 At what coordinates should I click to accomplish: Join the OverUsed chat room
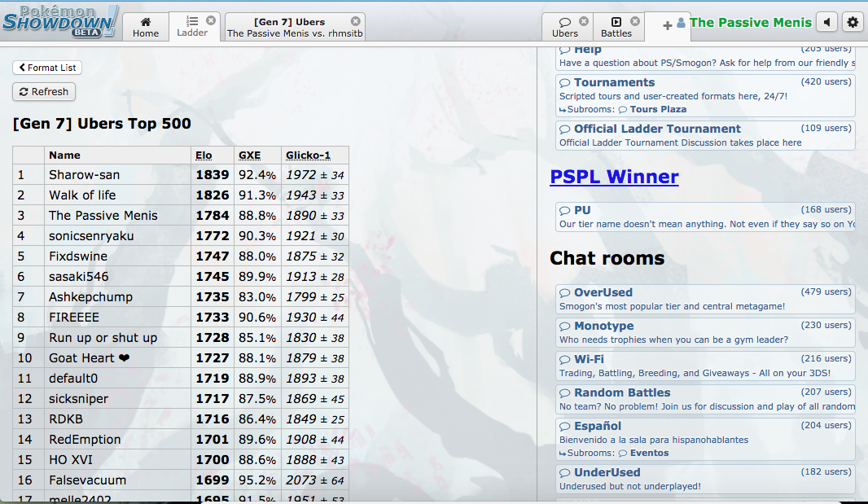pyautogui.click(x=705, y=299)
